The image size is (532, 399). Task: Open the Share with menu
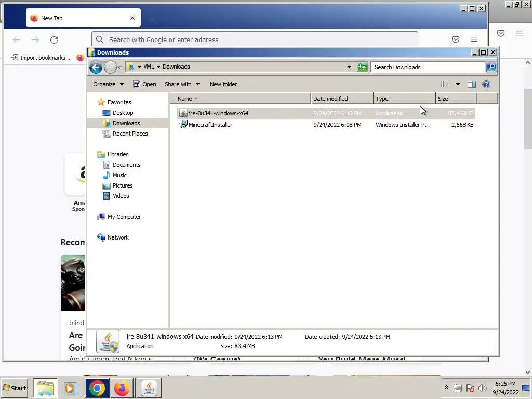coord(182,84)
